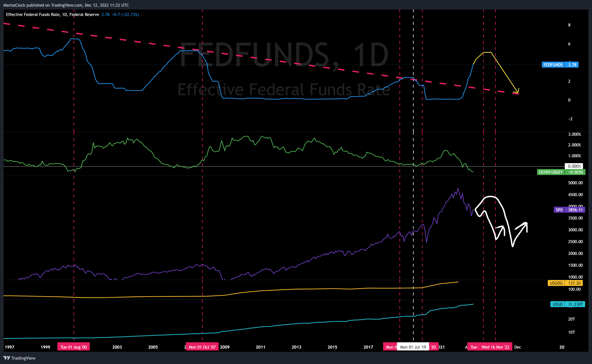Image resolution: width=592 pixels, height=364 pixels.
Task: Click the 6 level on the Fed Funds scale
Action: [569, 44]
